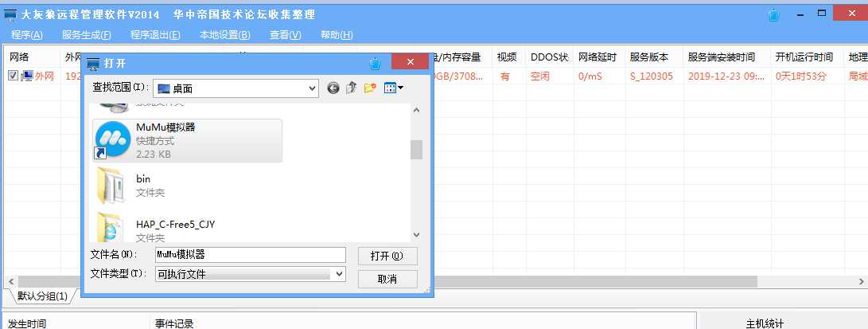Open the view menu dropdown icon

[x=394, y=88]
